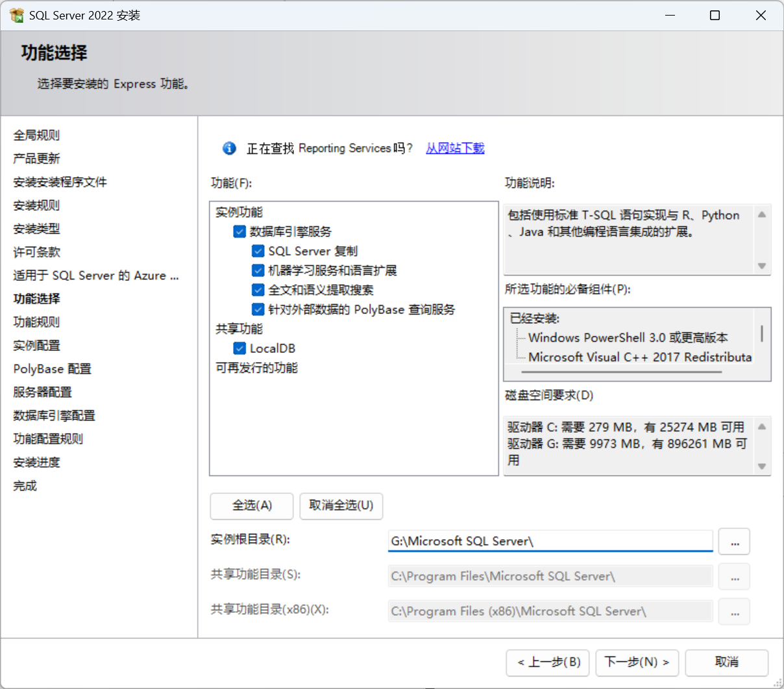Select the 功能选择 step in sidebar
Screen dimensions: 784x689
coord(37,298)
